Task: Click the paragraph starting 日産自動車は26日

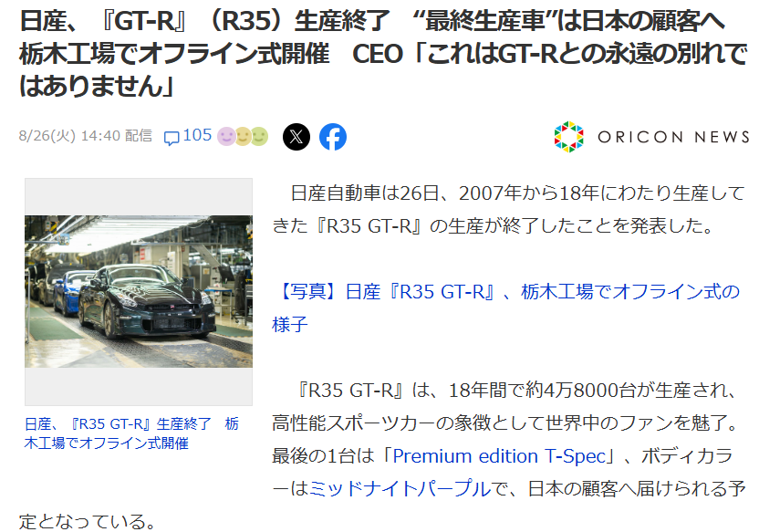Action: [508, 210]
